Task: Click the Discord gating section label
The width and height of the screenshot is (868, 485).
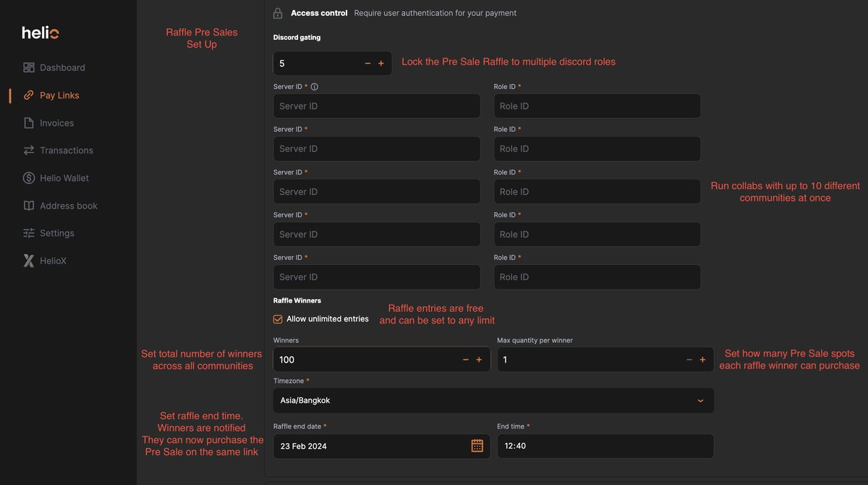Action: click(x=297, y=37)
